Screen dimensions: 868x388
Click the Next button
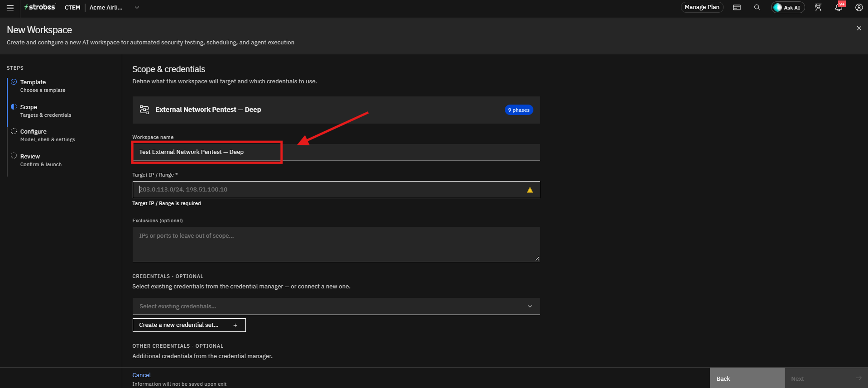[826, 378]
